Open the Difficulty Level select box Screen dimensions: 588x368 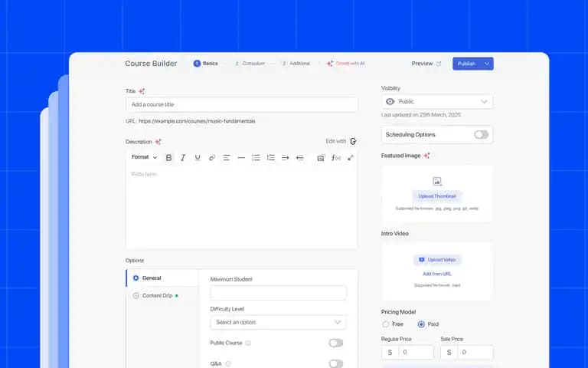[x=278, y=322]
